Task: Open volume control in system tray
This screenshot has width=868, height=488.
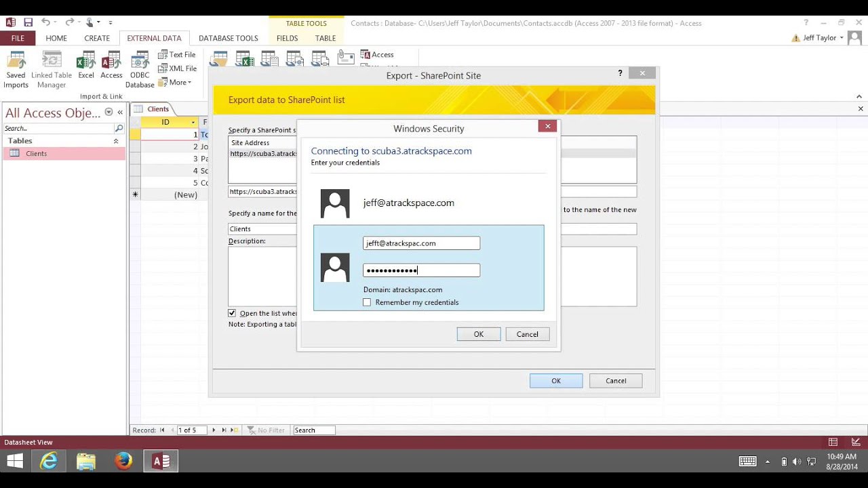Action: (797, 462)
